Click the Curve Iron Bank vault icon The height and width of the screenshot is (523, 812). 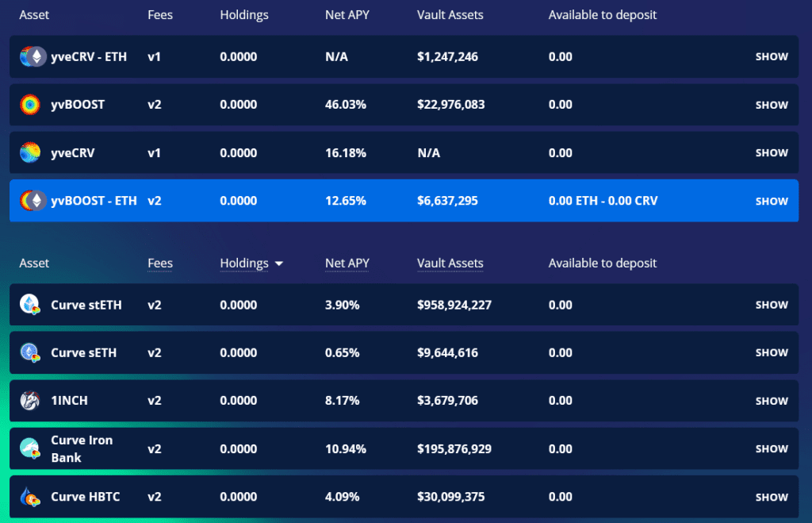coord(30,449)
